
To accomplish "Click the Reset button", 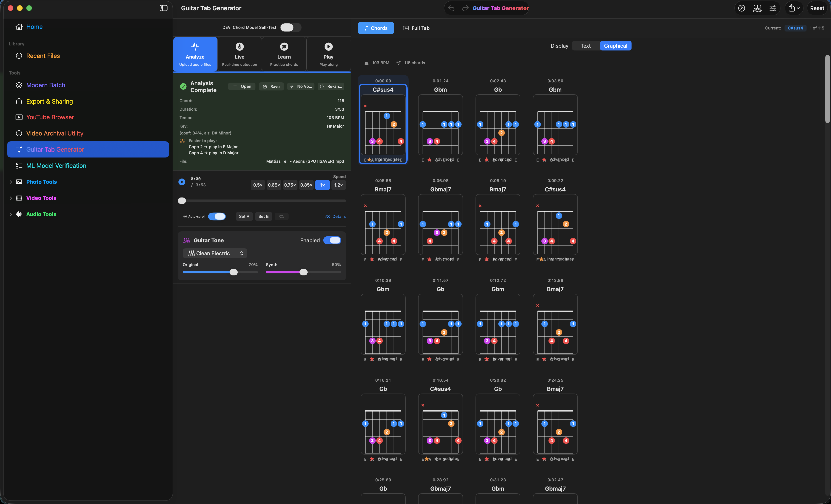I will click(817, 8).
